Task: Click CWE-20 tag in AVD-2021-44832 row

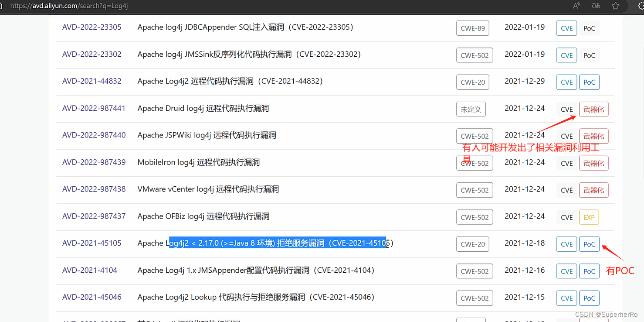Action: pos(473,82)
